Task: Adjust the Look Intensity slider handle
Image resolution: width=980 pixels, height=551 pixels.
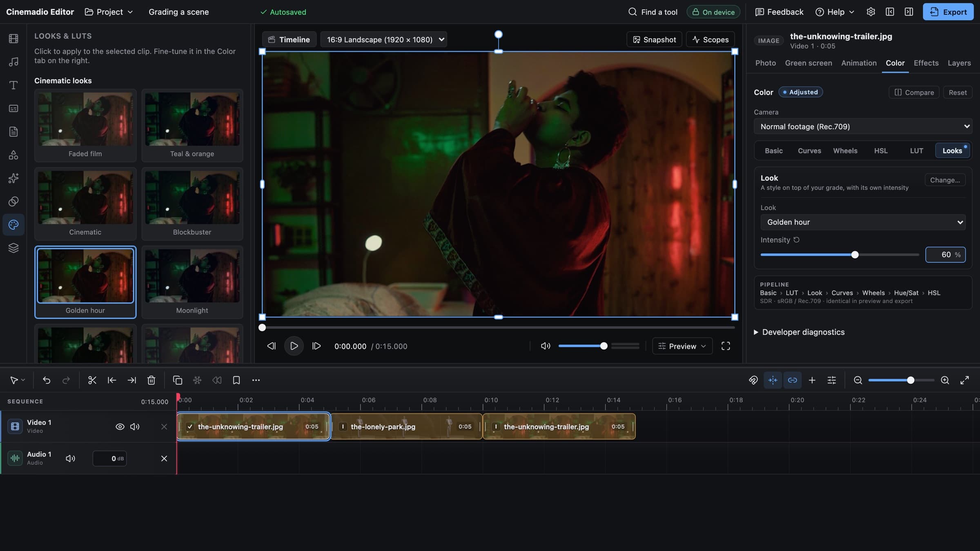Action: 855,255
